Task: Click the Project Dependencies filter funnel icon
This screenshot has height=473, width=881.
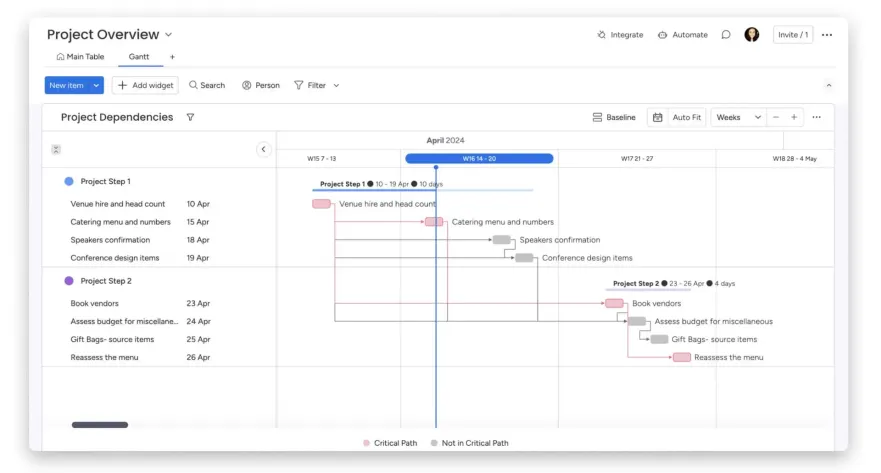Action: [190, 117]
